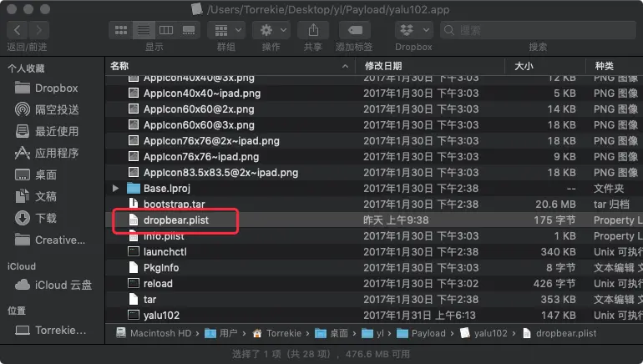
Task: Select the tar file row
Action: (x=374, y=299)
